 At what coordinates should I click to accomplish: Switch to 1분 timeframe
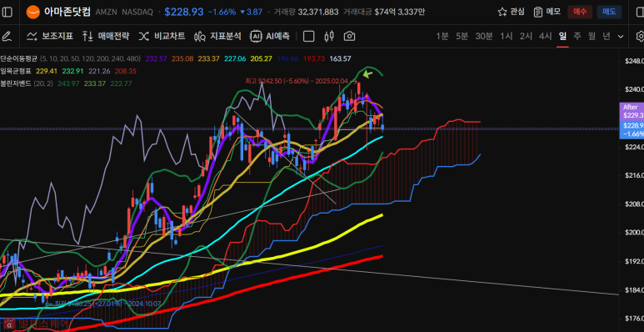click(x=442, y=36)
